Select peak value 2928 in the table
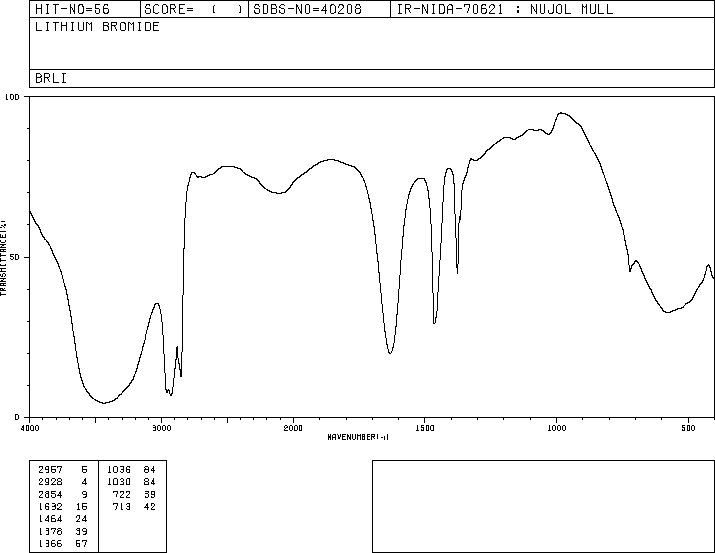715x553 pixels. [x=50, y=481]
